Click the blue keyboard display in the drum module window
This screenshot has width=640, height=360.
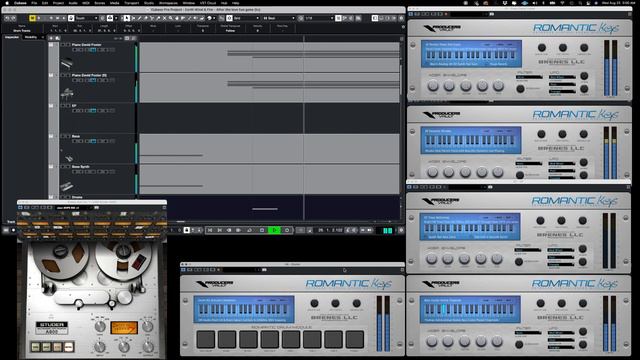click(x=244, y=310)
